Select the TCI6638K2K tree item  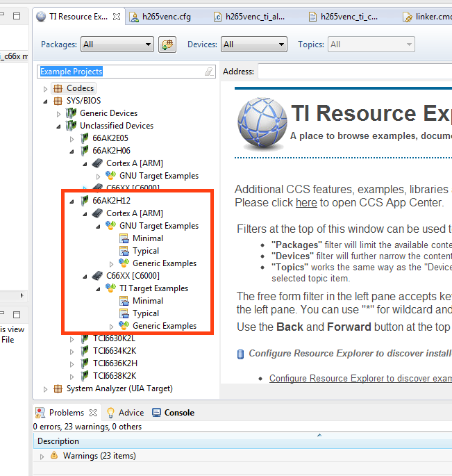click(x=115, y=376)
